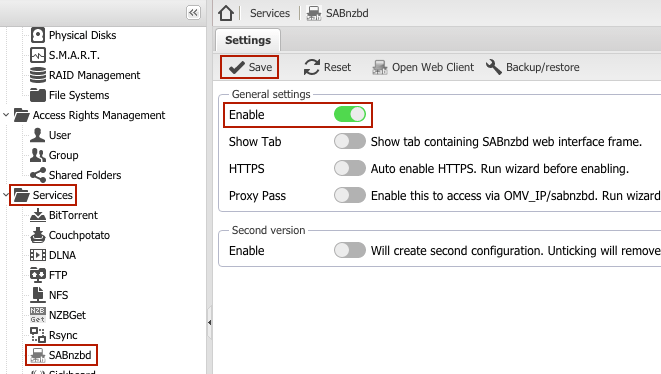Image resolution: width=661 pixels, height=374 pixels.
Task: Switch on the Proxy Pass toggle
Action: click(x=349, y=195)
